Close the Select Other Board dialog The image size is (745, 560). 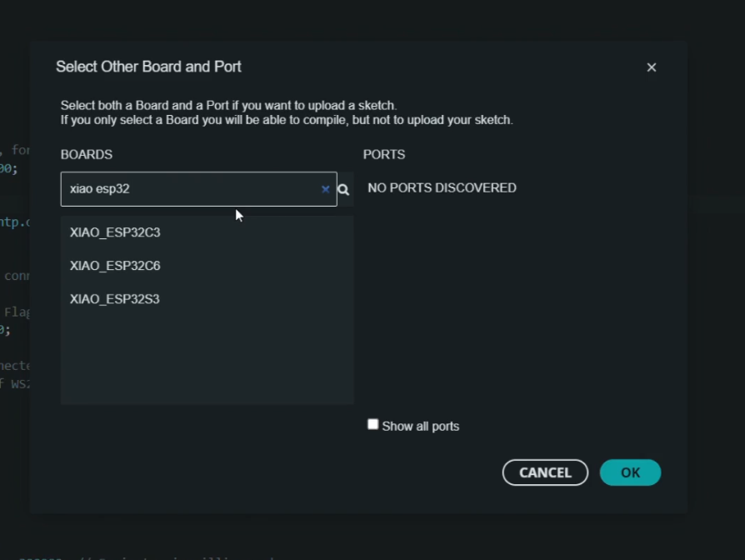[652, 67]
